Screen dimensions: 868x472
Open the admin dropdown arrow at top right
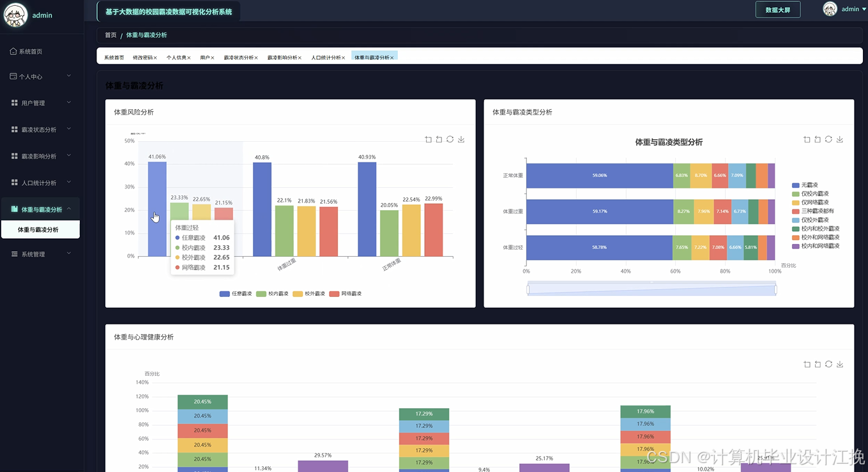pos(864,9)
